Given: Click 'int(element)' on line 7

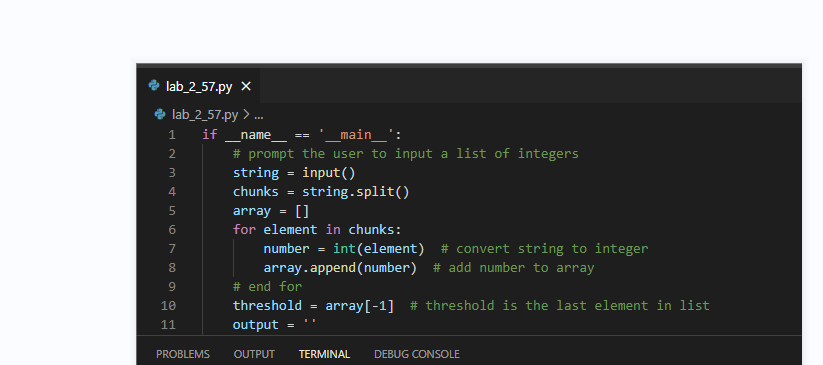Looking at the screenshot, I should [378, 248].
